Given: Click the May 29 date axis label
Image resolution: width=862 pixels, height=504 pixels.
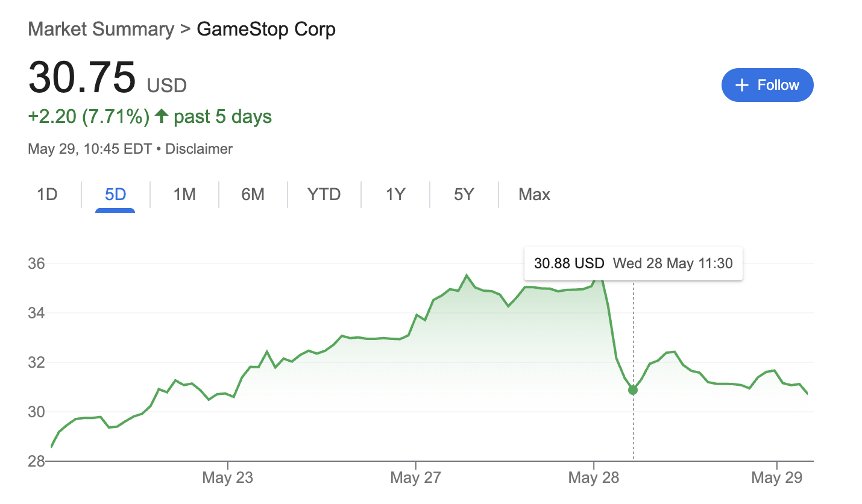Looking at the screenshot, I should (x=777, y=478).
